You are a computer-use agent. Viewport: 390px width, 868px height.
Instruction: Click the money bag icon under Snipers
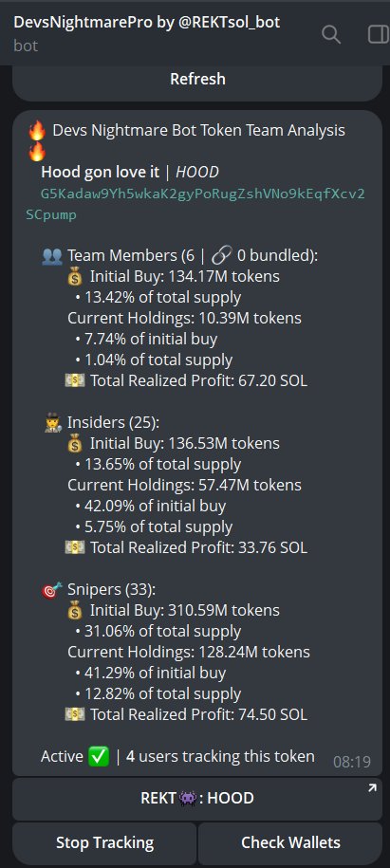(75, 611)
